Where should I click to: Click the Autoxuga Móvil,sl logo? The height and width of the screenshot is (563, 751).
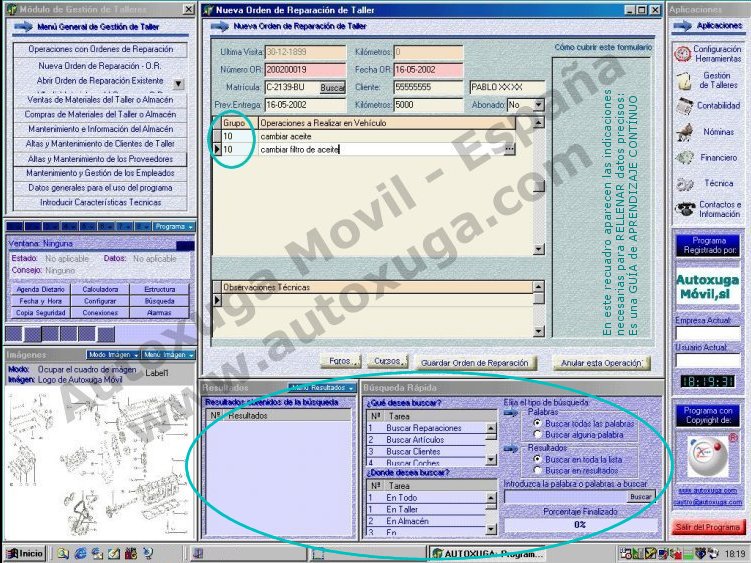coord(707,287)
